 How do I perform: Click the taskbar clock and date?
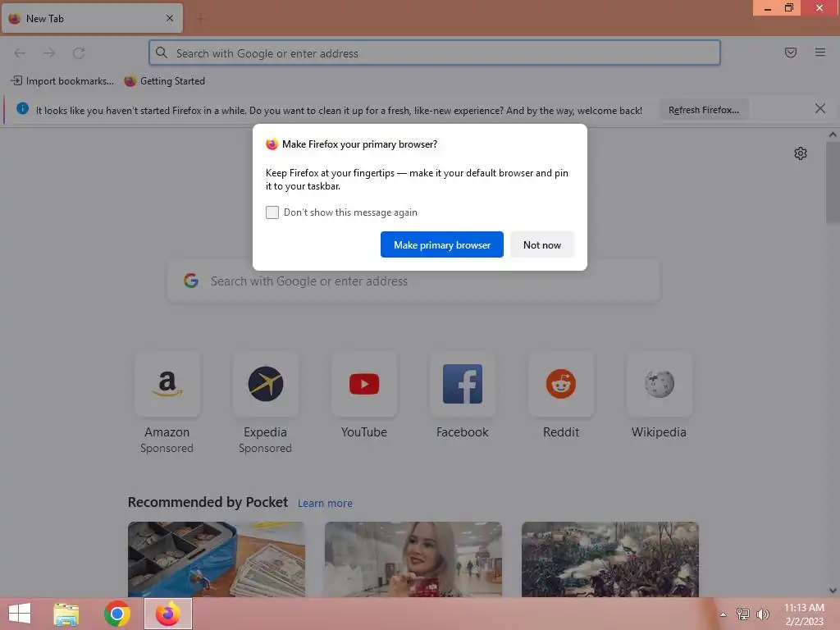click(804, 614)
